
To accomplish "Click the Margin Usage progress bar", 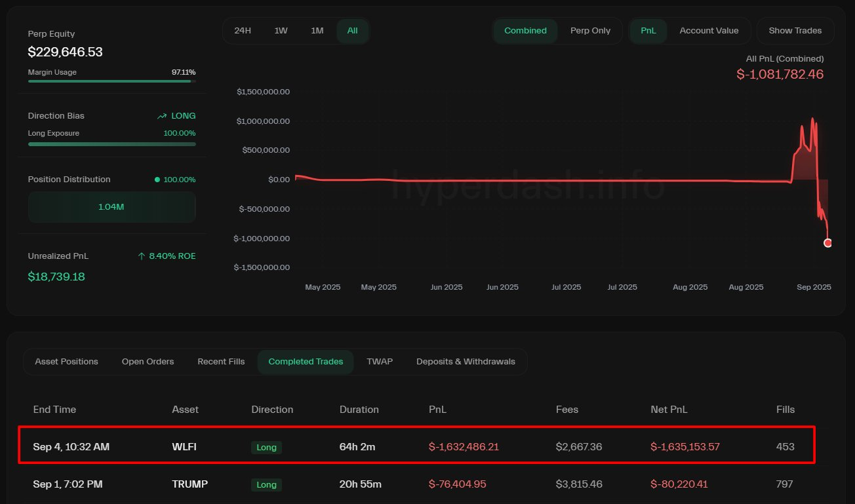I will (111, 81).
